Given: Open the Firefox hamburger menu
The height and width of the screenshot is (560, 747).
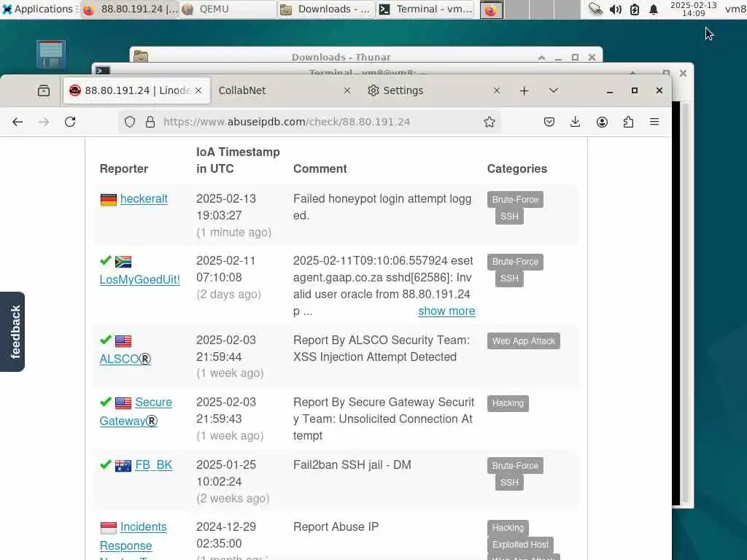Looking at the screenshot, I should [x=654, y=122].
